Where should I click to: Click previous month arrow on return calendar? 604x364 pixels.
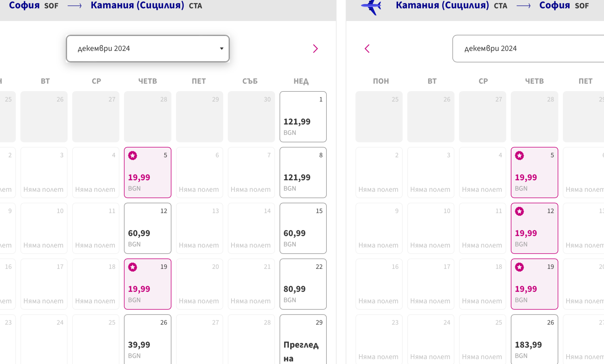[x=367, y=49]
